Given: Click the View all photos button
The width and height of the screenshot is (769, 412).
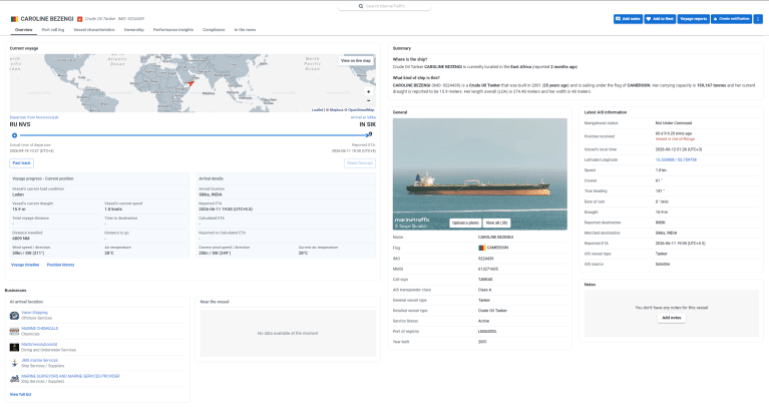Looking at the screenshot, I should tap(496, 223).
